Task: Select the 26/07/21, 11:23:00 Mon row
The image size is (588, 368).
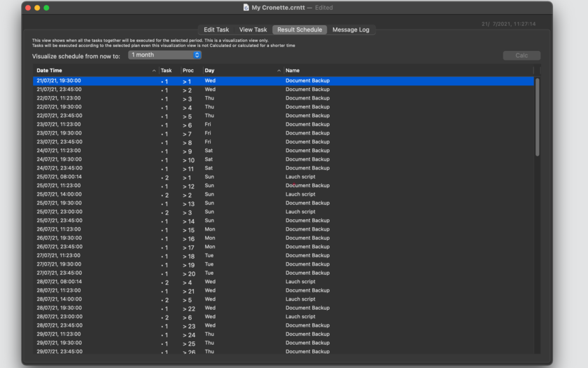Action: point(283,229)
